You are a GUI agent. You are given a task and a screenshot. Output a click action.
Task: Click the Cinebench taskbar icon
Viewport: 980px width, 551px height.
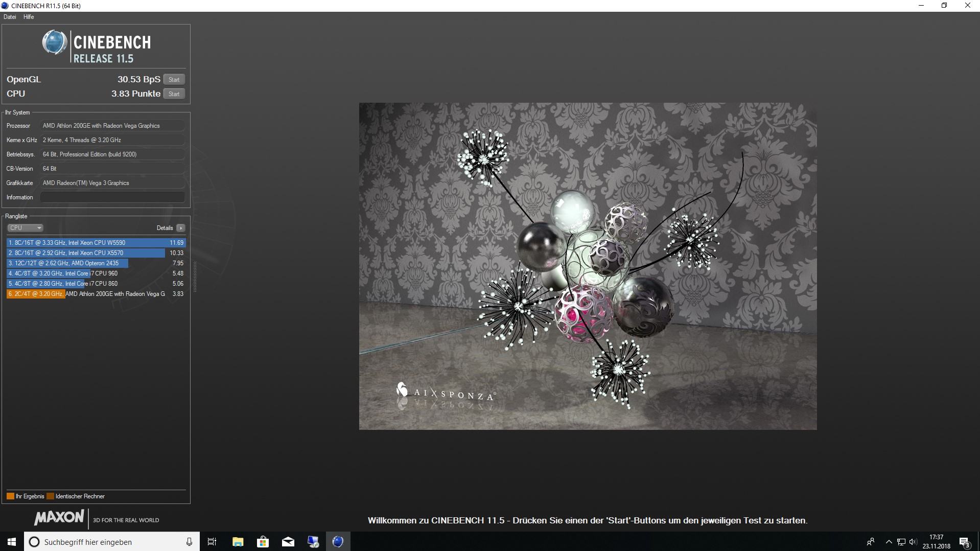click(338, 542)
